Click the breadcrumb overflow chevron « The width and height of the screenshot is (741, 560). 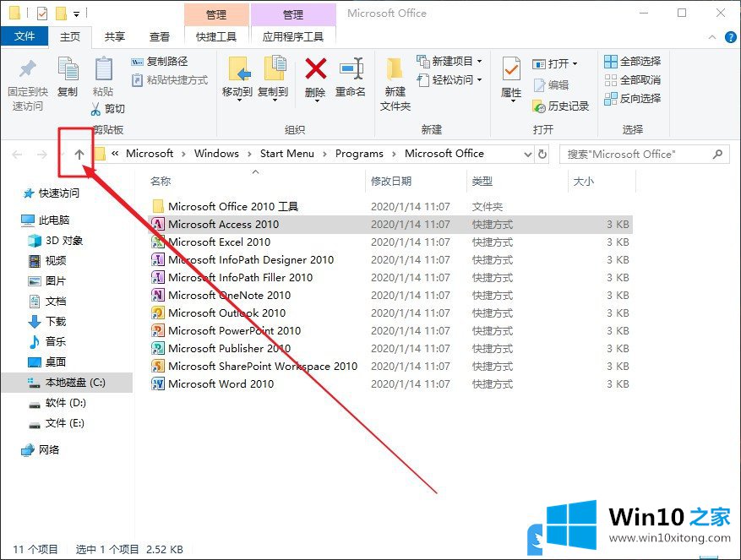(115, 154)
